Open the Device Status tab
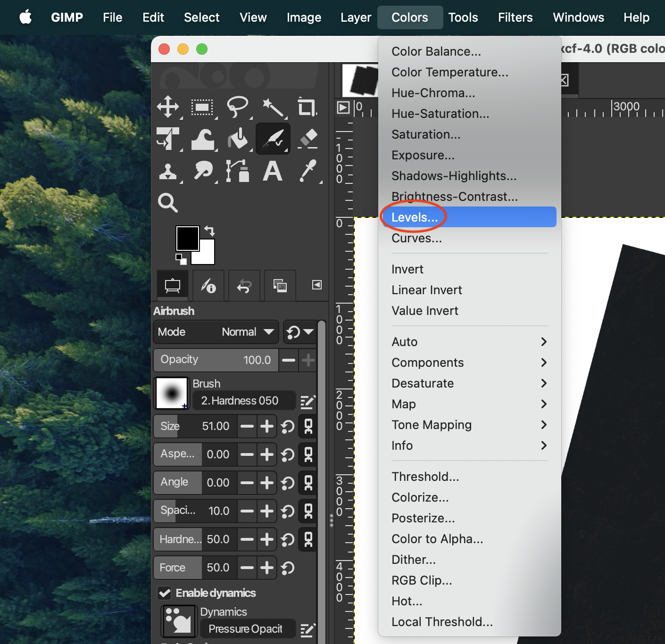The image size is (665, 644). tap(208, 285)
